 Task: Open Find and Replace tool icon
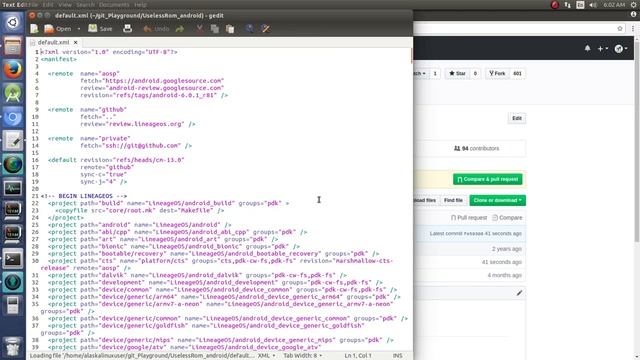pyautogui.click(x=266, y=29)
